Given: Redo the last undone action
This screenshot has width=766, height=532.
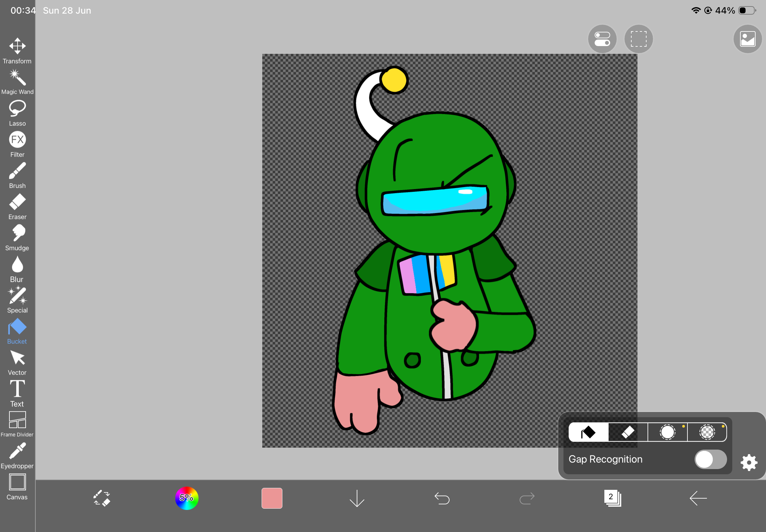Looking at the screenshot, I should (527, 499).
